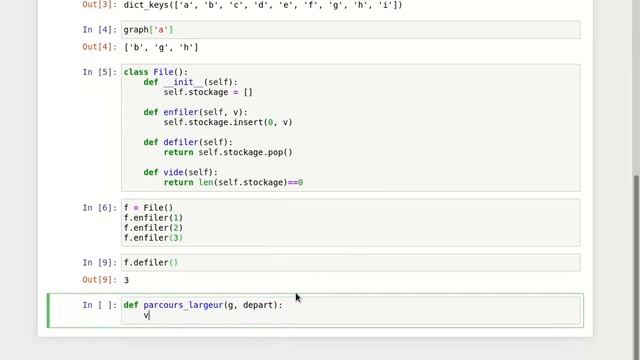
Task: Click the line 'self.stockage = []'
Action: [x=208, y=92]
